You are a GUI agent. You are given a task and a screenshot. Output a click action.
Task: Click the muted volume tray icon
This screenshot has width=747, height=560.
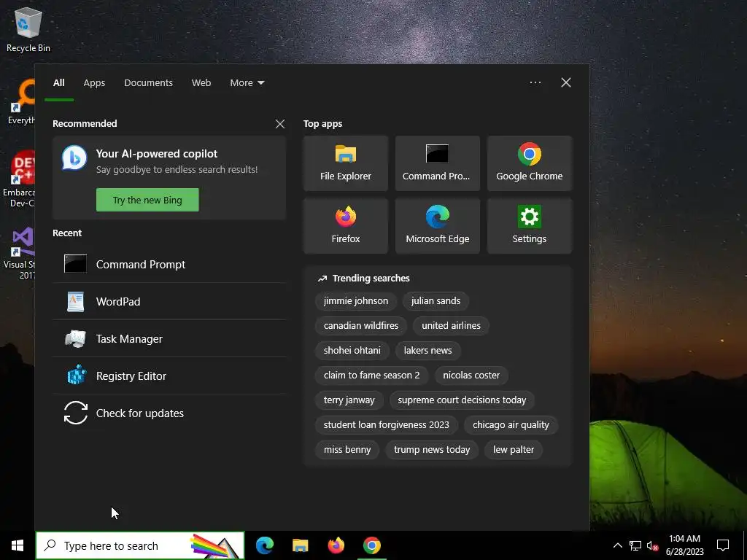coord(652,545)
